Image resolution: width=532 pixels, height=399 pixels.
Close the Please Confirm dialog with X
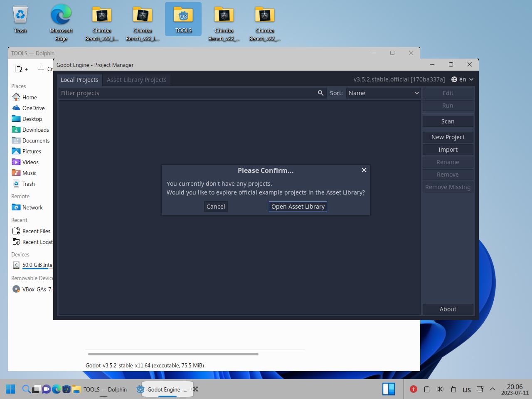tap(364, 170)
